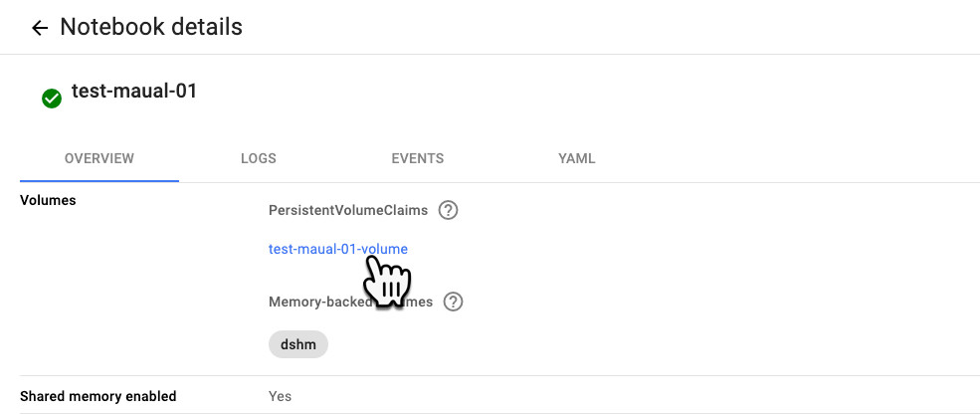Click the green status checkmark icon
Viewport: 980px width, 414px height.
pyautogui.click(x=51, y=98)
